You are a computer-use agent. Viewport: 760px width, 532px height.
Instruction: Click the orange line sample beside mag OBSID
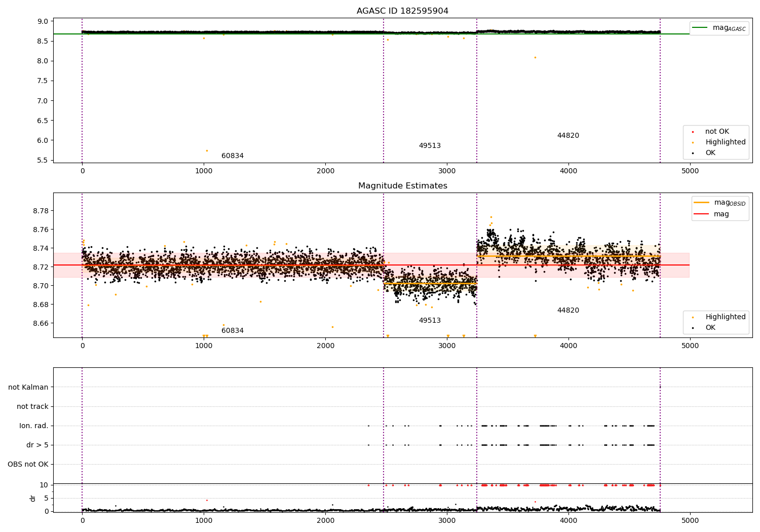701,203
